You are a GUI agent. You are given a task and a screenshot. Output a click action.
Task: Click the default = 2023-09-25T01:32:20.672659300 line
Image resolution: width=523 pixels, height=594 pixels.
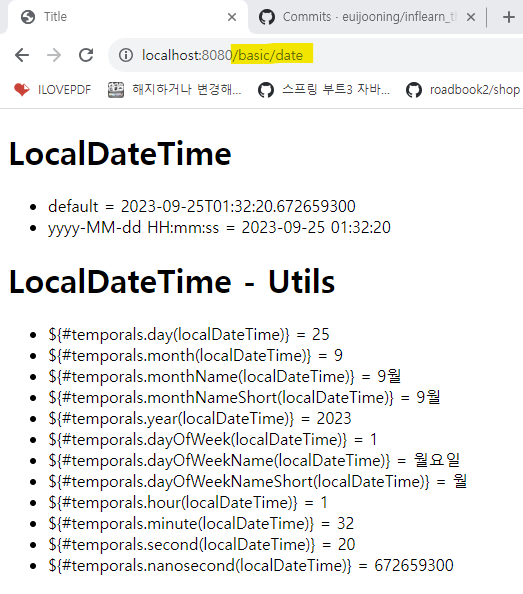click(x=202, y=206)
